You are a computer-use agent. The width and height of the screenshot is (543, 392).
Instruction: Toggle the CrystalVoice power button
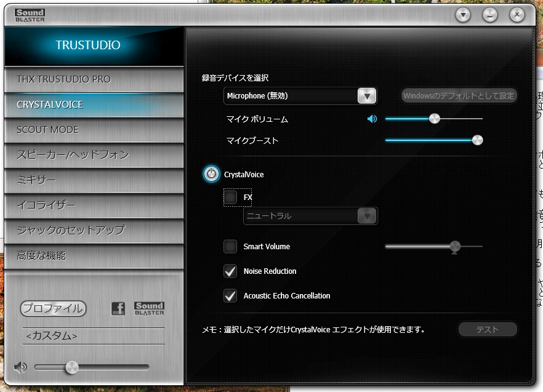coord(211,174)
